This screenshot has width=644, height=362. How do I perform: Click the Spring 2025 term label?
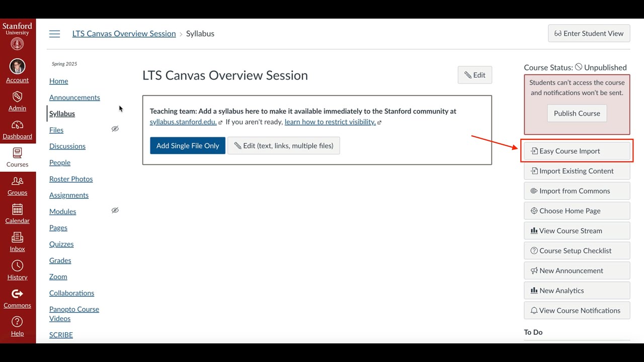tap(64, 64)
